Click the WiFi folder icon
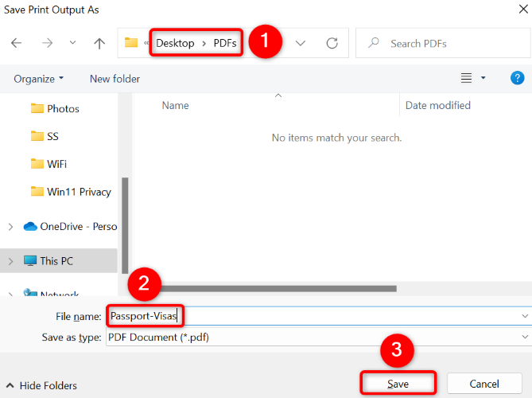532x398 pixels. coord(37,164)
